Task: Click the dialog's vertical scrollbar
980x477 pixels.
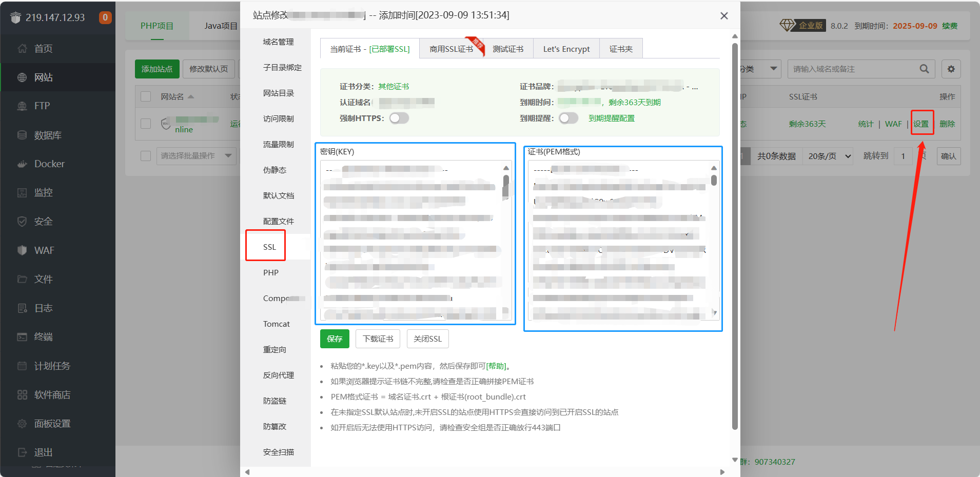Action: pyautogui.click(x=735, y=236)
